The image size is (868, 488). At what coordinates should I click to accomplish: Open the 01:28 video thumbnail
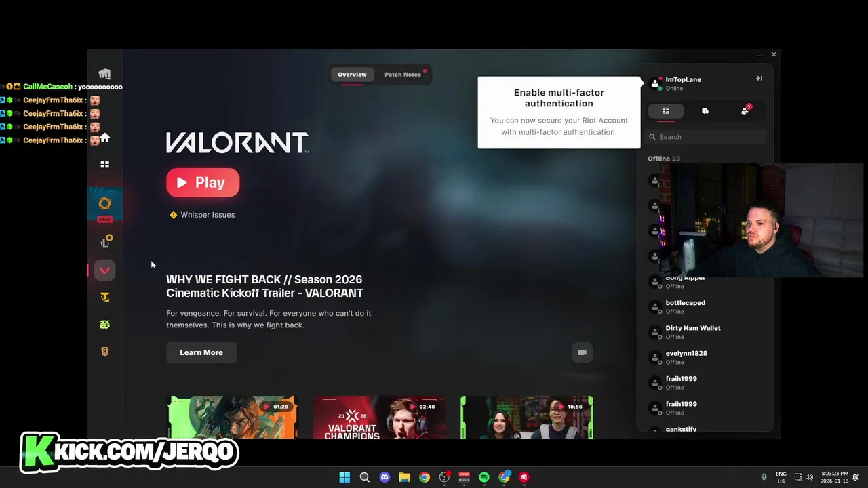pos(233,417)
